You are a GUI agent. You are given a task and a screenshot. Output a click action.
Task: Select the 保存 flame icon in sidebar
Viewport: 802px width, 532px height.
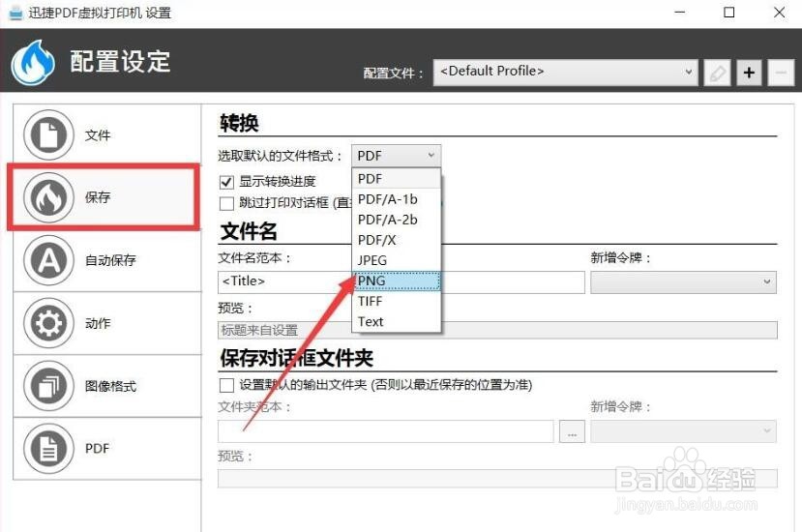point(49,197)
